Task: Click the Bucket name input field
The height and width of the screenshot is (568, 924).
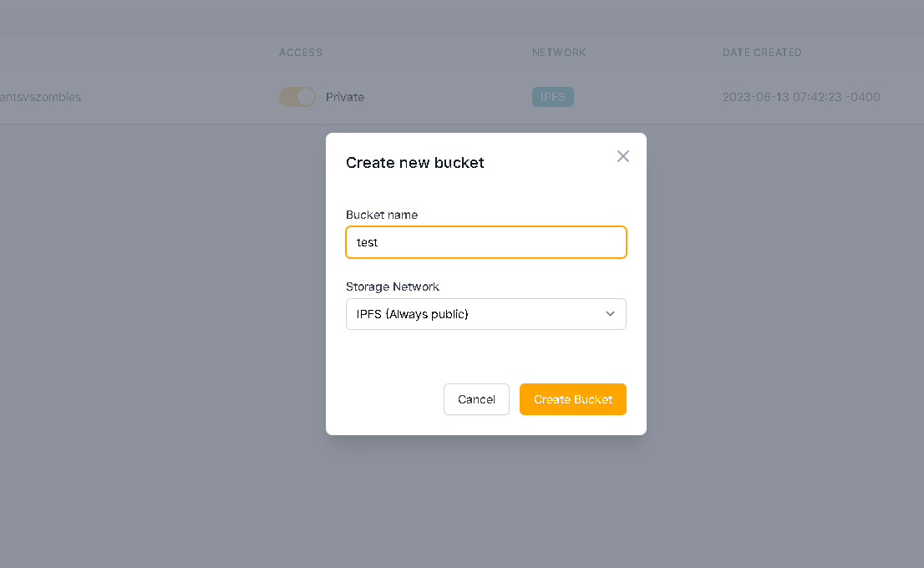Action: (485, 242)
